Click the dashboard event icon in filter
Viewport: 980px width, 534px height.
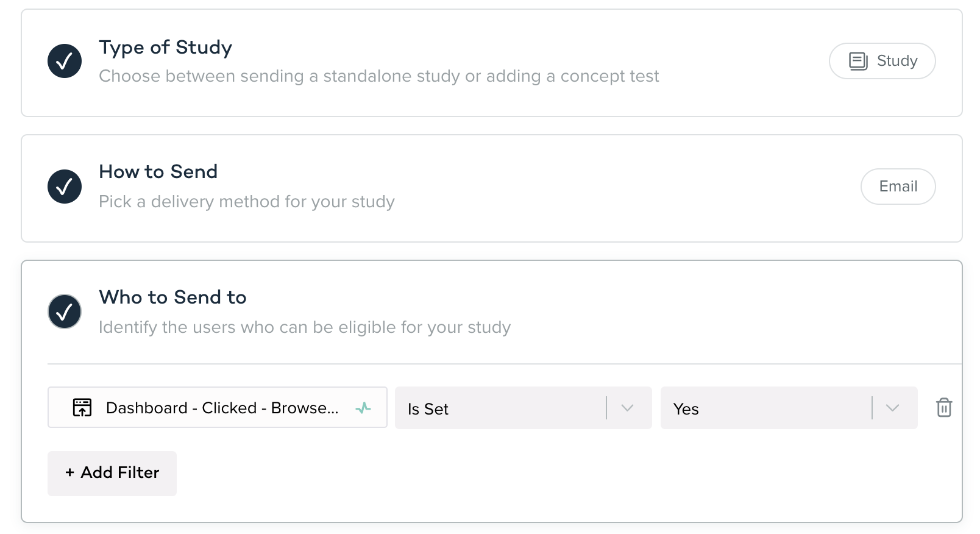(x=82, y=407)
